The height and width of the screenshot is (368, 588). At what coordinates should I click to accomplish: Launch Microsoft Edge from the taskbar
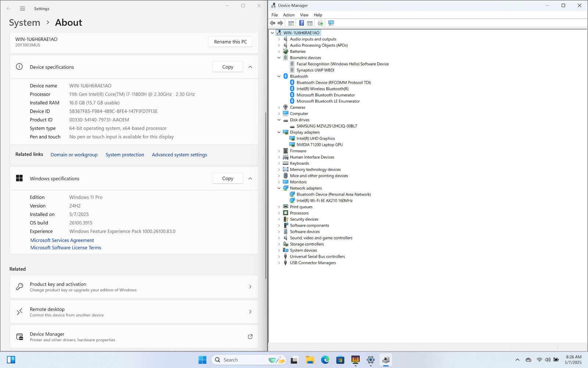(x=325, y=360)
